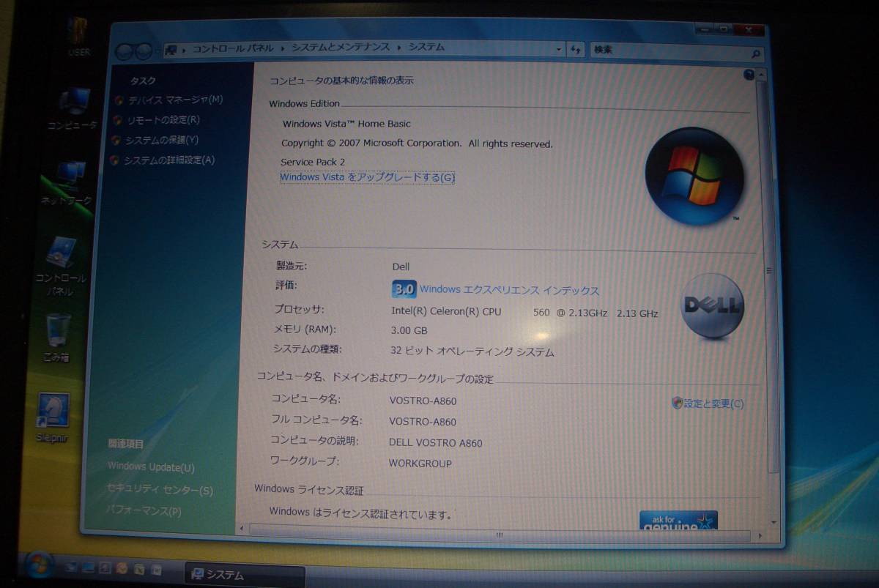Click WORKGROUP value text

point(420,464)
